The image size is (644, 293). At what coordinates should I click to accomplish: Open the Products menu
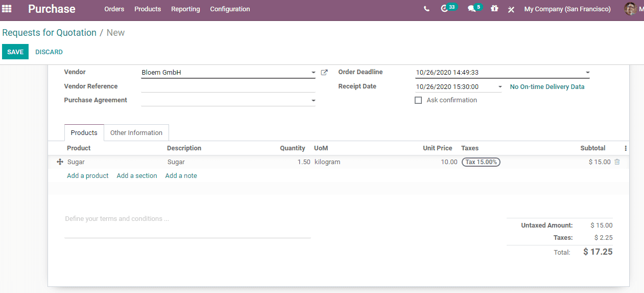click(148, 9)
